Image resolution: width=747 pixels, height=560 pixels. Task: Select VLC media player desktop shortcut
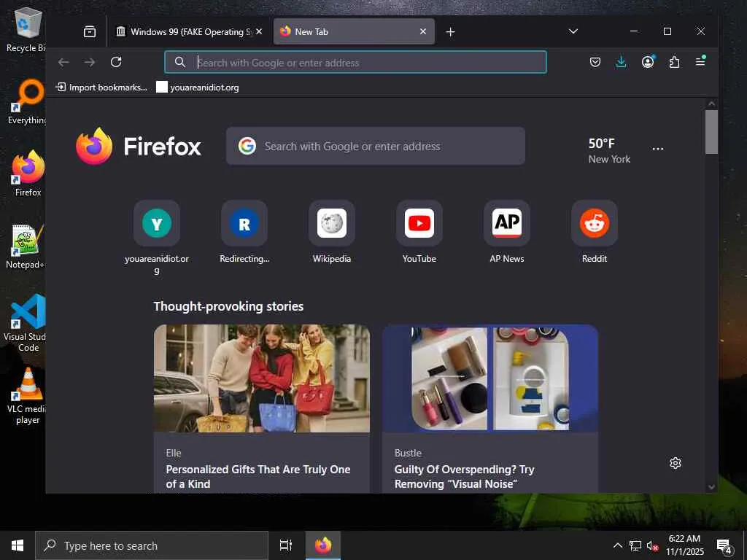tap(28, 395)
